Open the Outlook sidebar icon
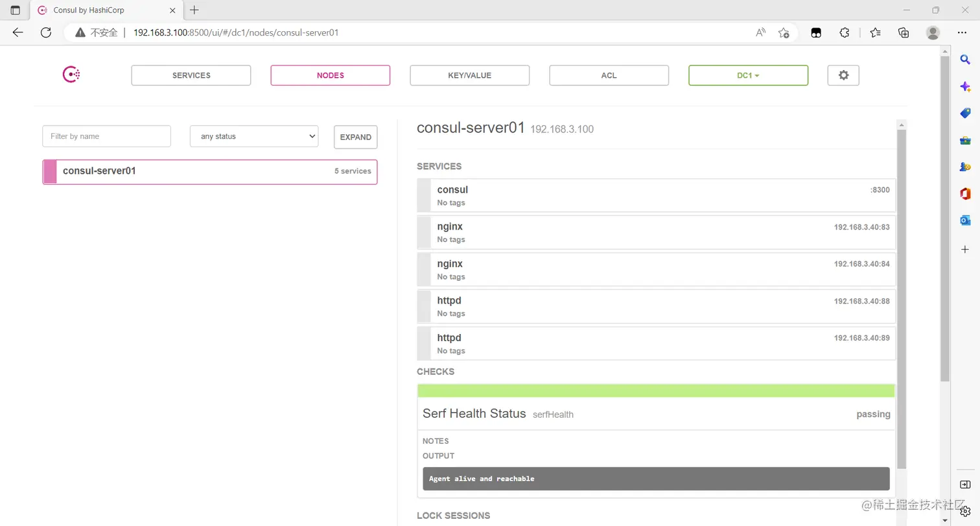Image resolution: width=980 pixels, height=526 pixels. (x=965, y=221)
